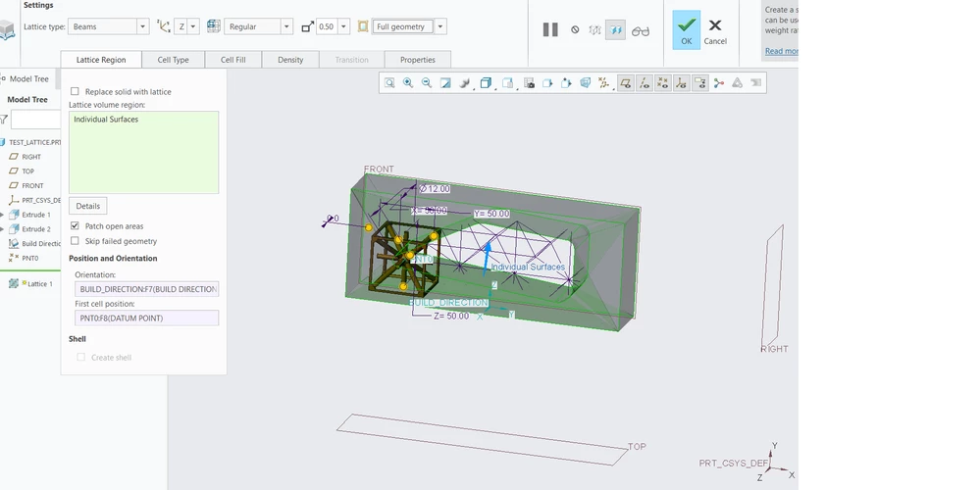
Task: Click the Zoom Out magnifier icon
Action: (427, 83)
